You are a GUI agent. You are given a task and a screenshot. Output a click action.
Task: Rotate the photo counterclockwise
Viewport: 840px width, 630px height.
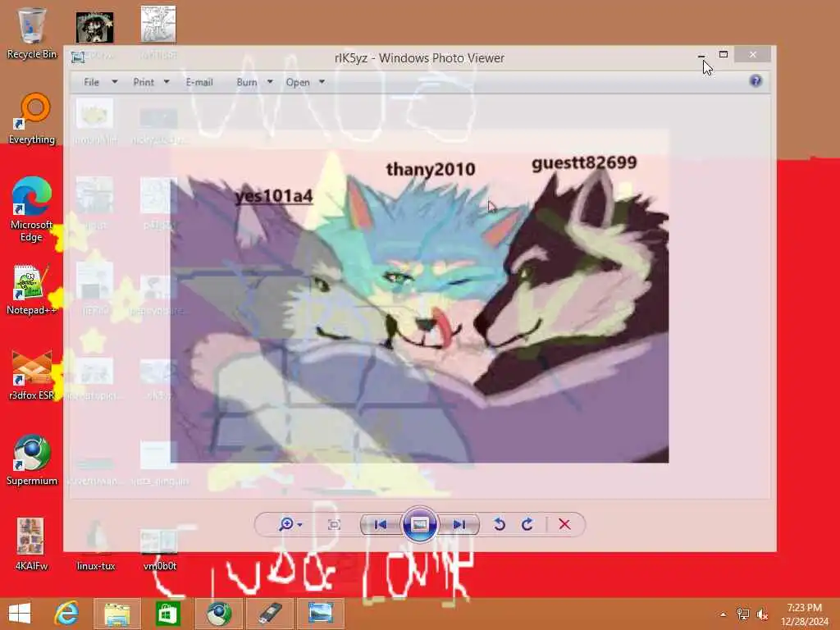click(500, 524)
